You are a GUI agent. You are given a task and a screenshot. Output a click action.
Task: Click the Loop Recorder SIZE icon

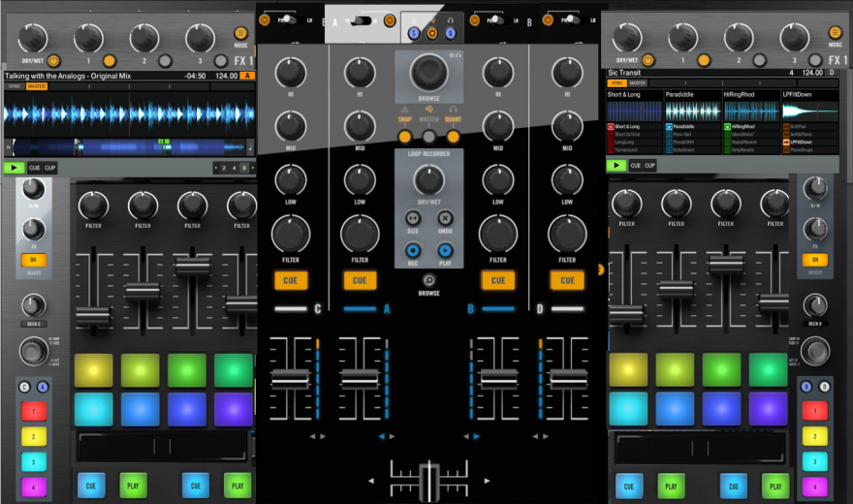click(412, 219)
